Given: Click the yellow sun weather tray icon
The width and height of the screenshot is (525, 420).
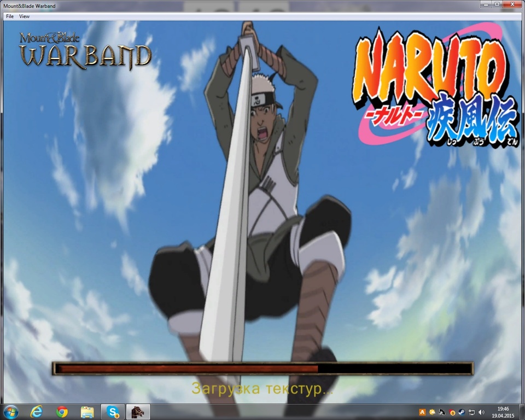Looking at the screenshot, I should (x=432, y=412).
